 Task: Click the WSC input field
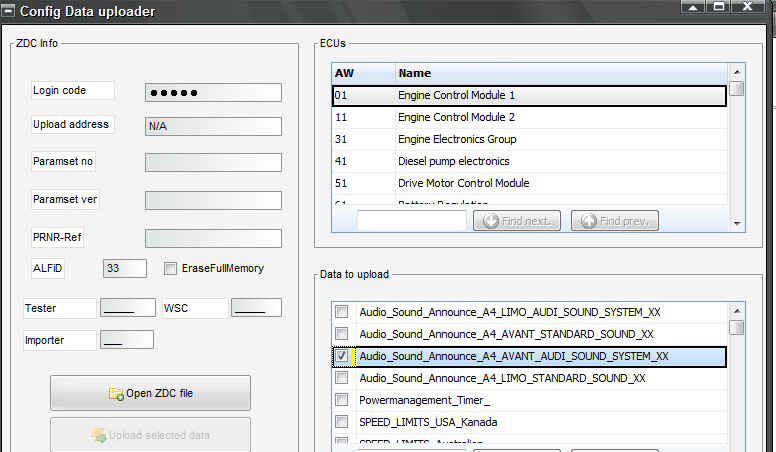[x=256, y=308]
